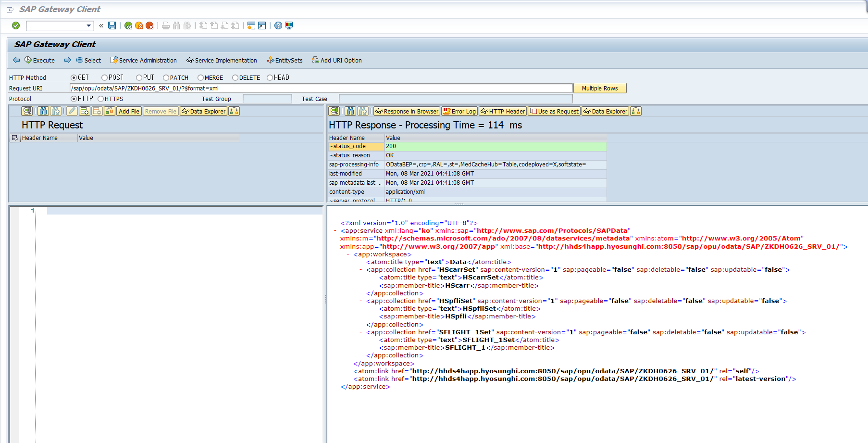Click the Generate Shortcut icon
The width and height of the screenshot is (868, 443).
pos(262,25)
